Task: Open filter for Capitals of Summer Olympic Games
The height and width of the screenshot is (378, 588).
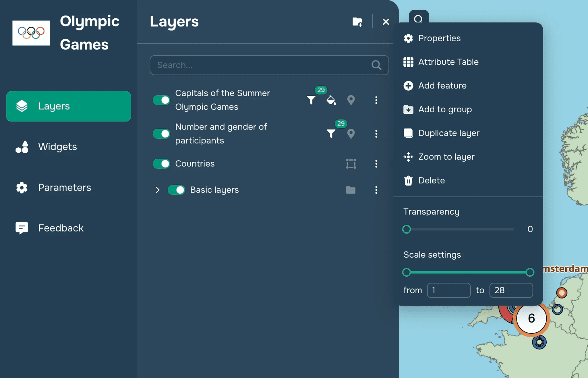Action: [x=311, y=100]
